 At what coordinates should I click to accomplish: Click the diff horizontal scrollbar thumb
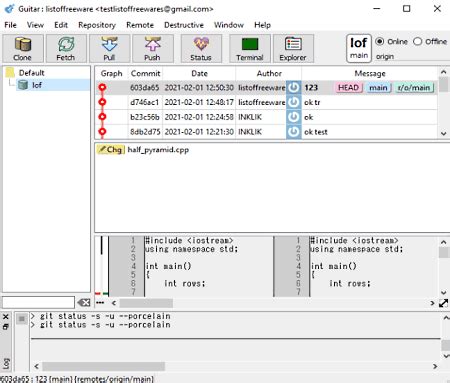pos(146,303)
